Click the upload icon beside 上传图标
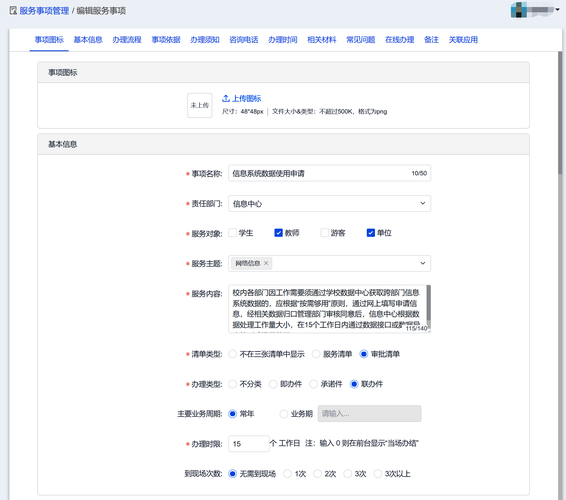Viewport: 566px width, 500px height. click(x=226, y=98)
